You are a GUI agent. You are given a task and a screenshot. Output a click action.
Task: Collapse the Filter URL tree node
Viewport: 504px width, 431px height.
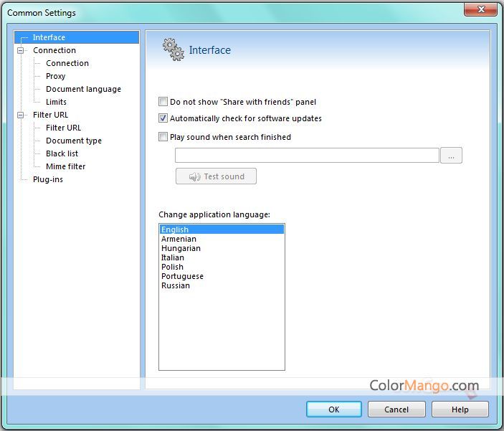tap(21, 115)
